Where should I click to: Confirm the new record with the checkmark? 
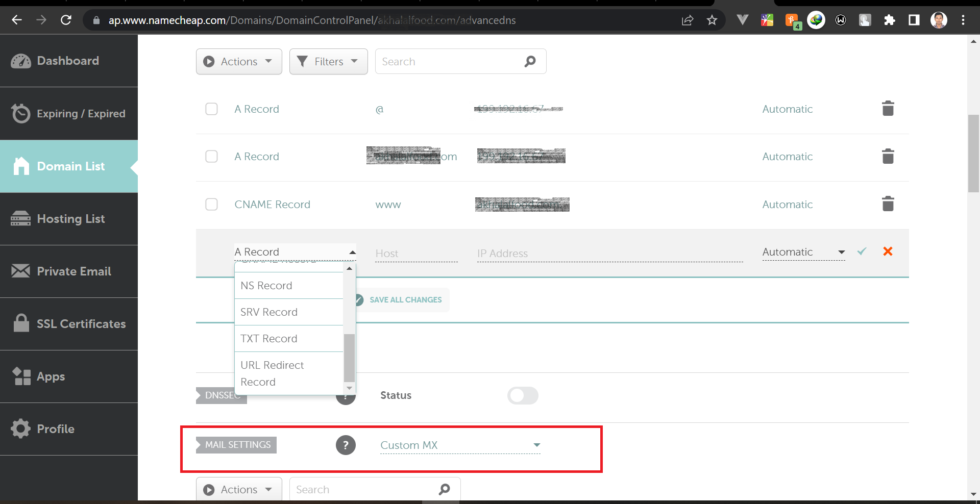click(862, 251)
